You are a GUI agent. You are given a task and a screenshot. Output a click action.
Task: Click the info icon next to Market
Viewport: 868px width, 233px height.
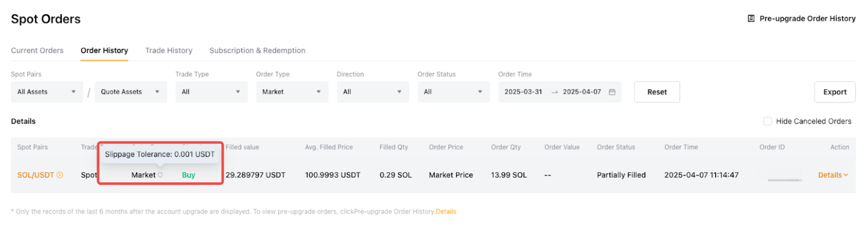click(160, 175)
